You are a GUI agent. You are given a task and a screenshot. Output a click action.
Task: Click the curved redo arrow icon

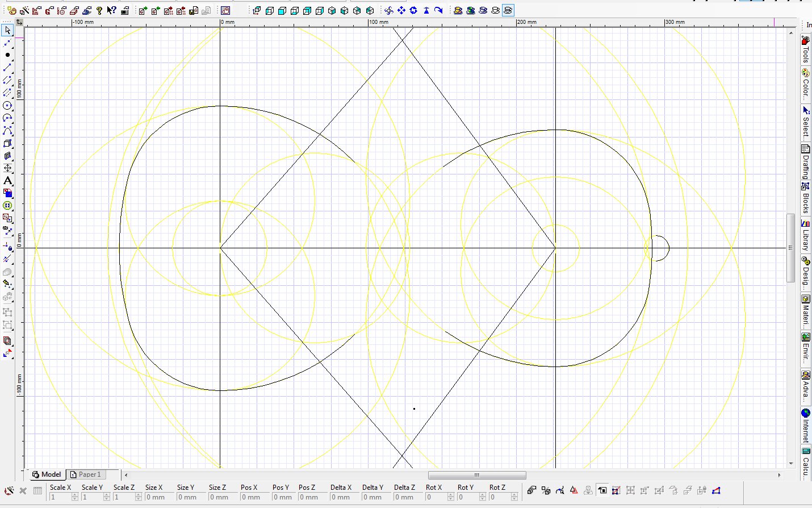pos(439,10)
